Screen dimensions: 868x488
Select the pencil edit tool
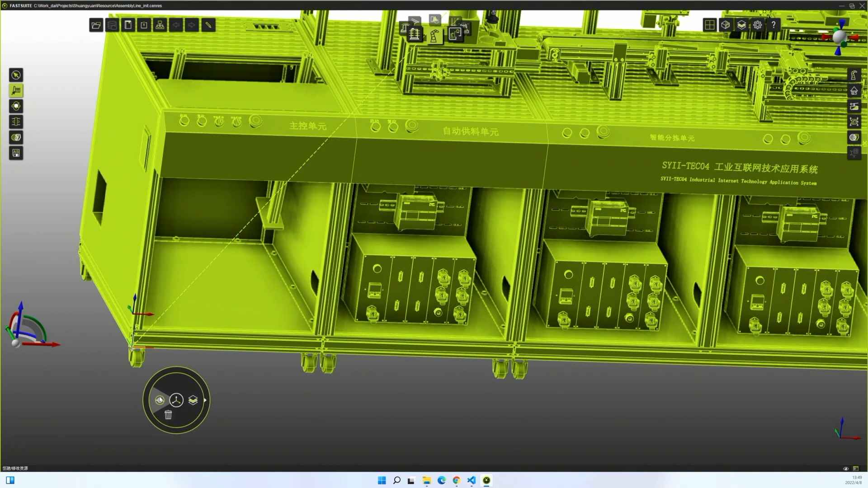click(x=208, y=25)
